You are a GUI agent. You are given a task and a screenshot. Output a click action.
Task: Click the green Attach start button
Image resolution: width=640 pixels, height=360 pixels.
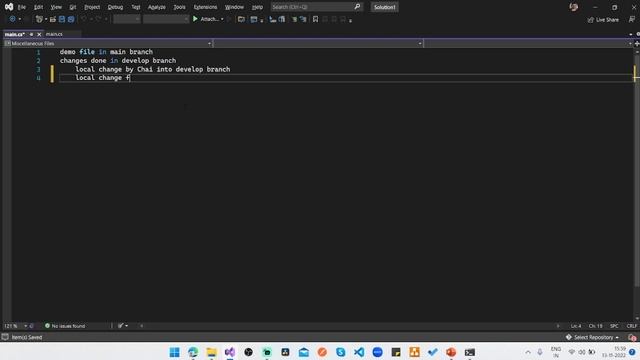click(x=205, y=19)
